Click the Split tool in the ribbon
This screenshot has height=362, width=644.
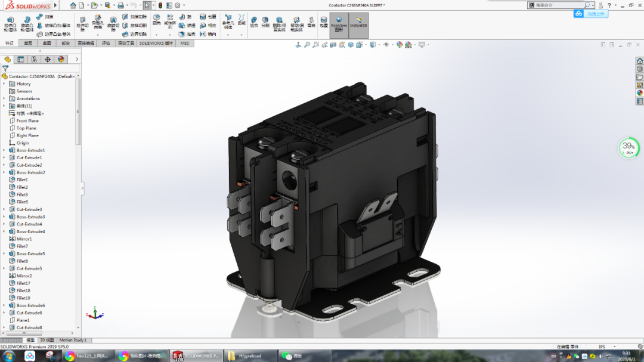coord(265,22)
